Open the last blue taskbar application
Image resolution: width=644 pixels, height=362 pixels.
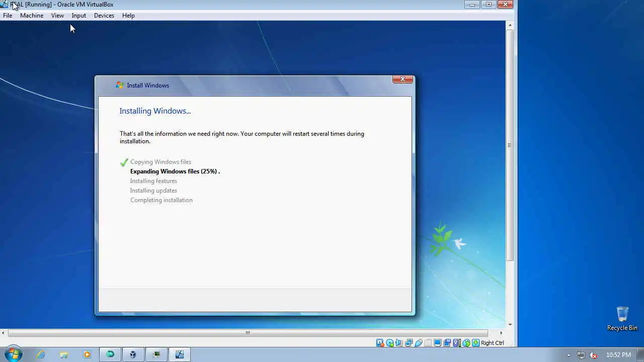coord(180,354)
